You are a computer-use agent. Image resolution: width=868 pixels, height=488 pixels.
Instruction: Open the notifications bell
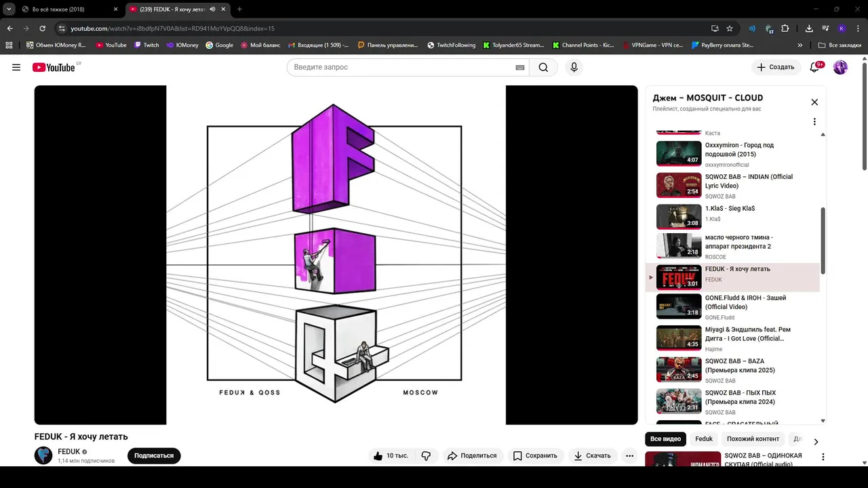(x=815, y=67)
